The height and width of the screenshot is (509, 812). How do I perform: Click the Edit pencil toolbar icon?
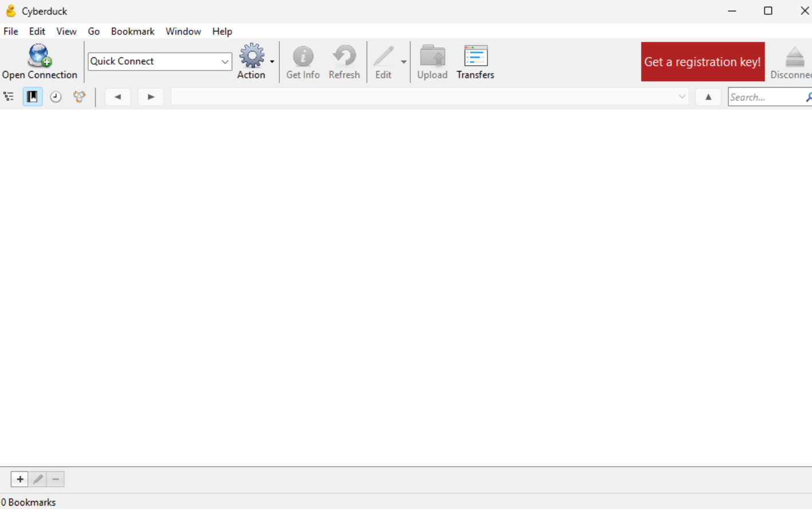(x=383, y=56)
